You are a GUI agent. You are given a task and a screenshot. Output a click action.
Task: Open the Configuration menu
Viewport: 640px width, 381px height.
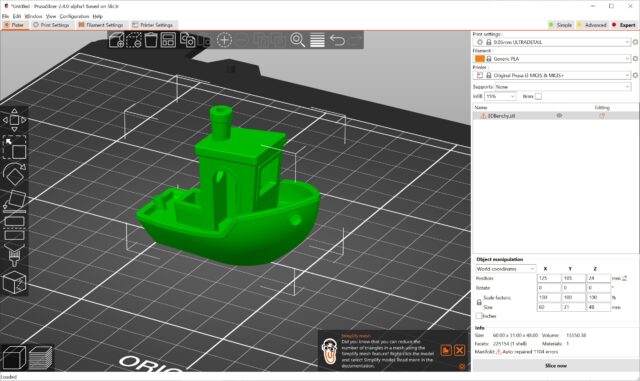click(x=74, y=16)
